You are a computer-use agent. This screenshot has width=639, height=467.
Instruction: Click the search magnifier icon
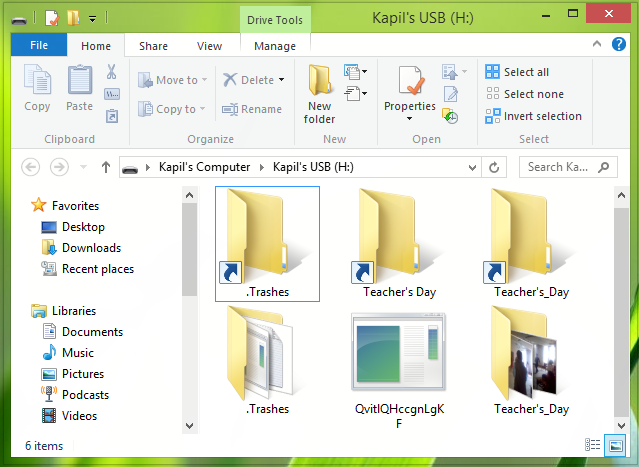604,167
